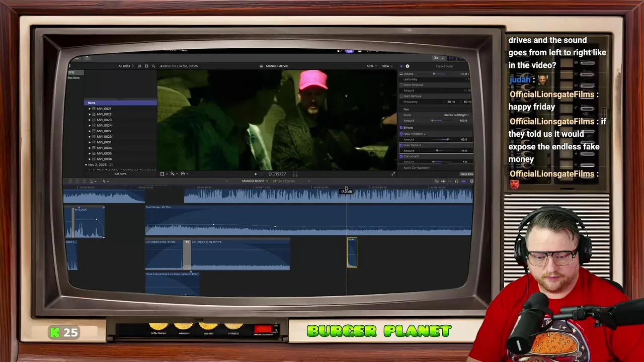This screenshot has height=362, width=644.
Task: Toggle the Noise Removal checkbox
Action: point(401,85)
